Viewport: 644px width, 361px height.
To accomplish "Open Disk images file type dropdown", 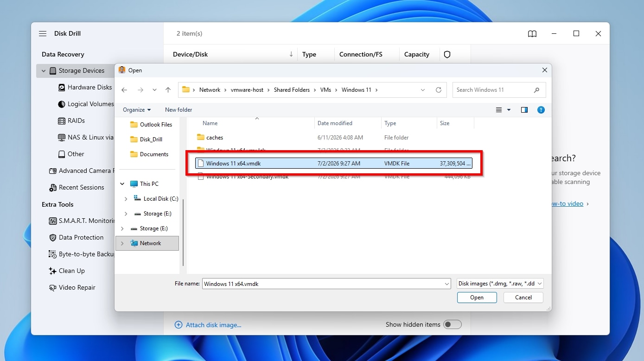I will pos(500,284).
